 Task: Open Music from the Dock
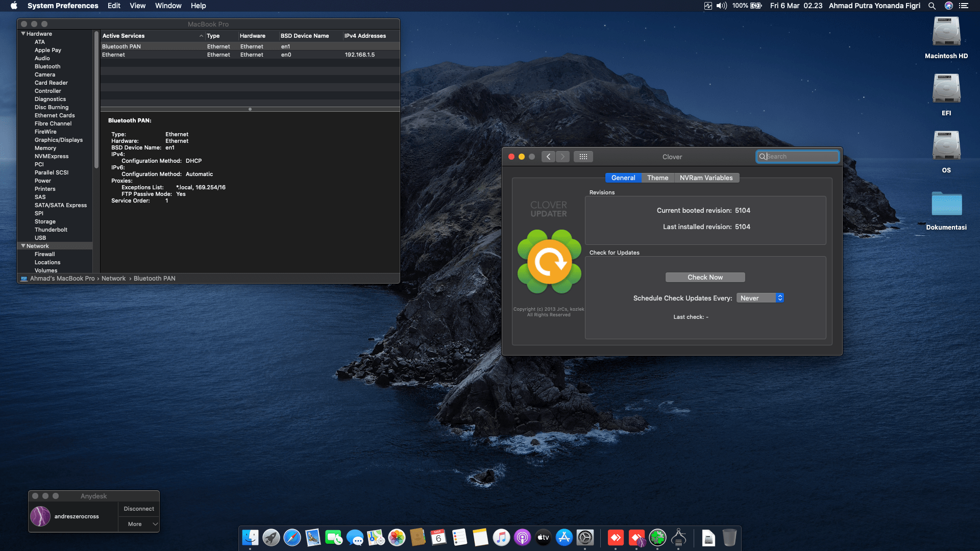(x=501, y=537)
